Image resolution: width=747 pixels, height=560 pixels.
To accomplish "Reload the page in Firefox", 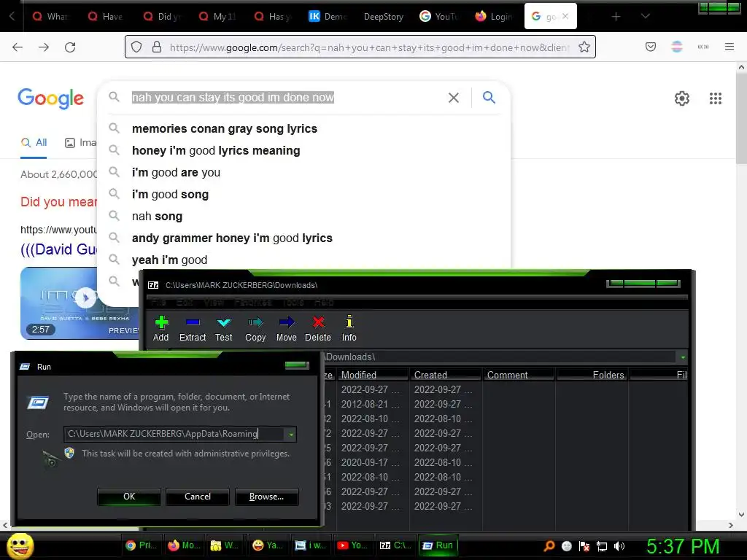I will [x=70, y=47].
